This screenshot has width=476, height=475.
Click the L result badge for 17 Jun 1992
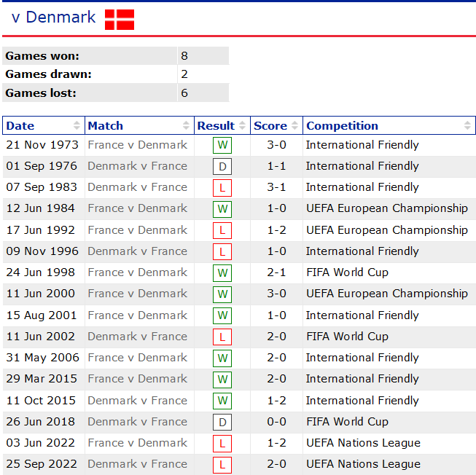pos(222,230)
